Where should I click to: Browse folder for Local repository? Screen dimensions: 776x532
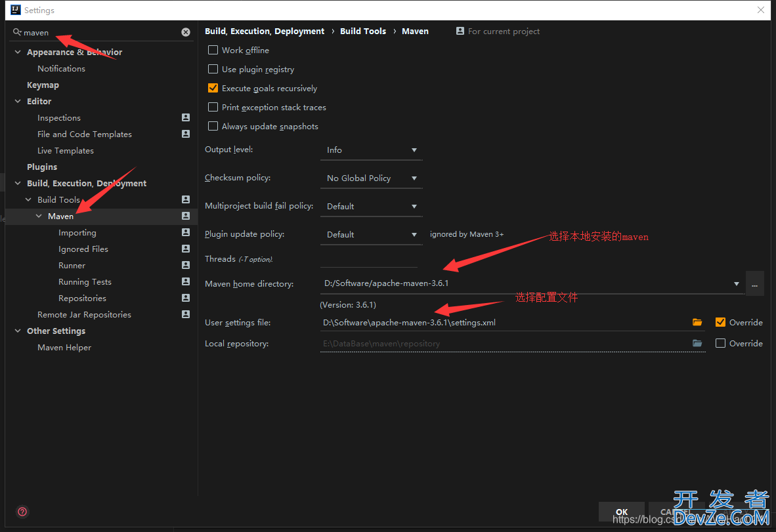click(697, 343)
